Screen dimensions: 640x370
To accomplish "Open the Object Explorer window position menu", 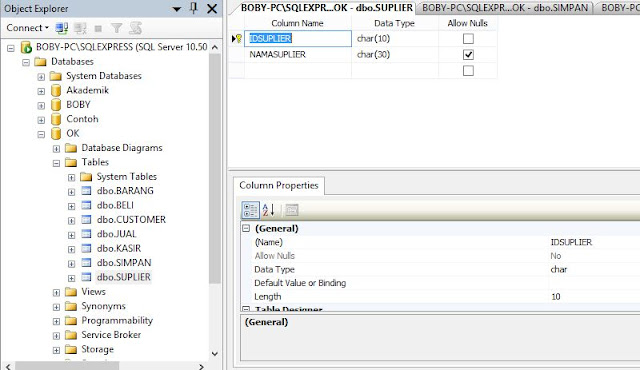I will pyautogui.click(x=176, y=9).
